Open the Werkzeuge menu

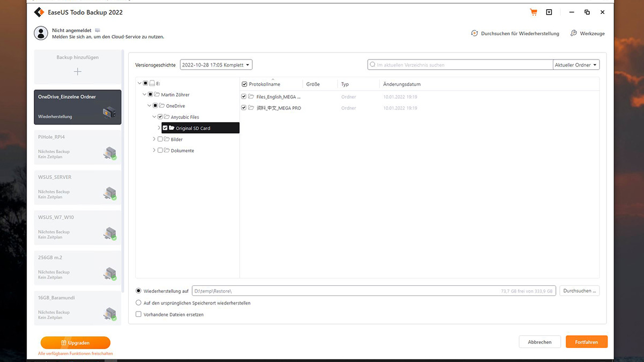coord(587,33)
